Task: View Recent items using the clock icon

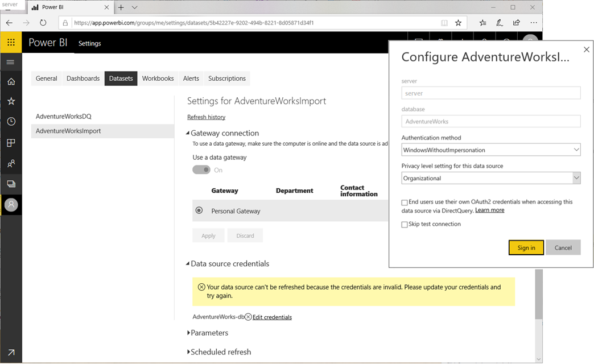Action: (x=11, y=121)
